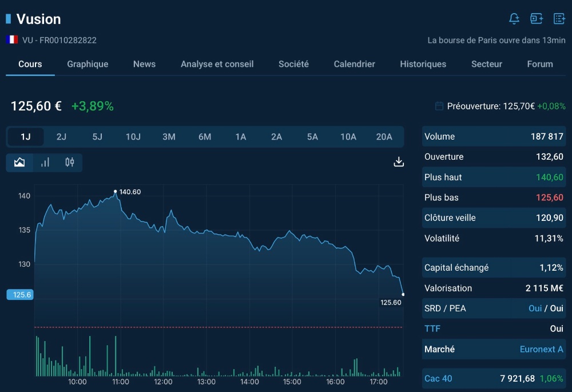The width and height of the screenshot is (572, 392).
Task: Select the 20A time range
Action: [x=384, y=137]
